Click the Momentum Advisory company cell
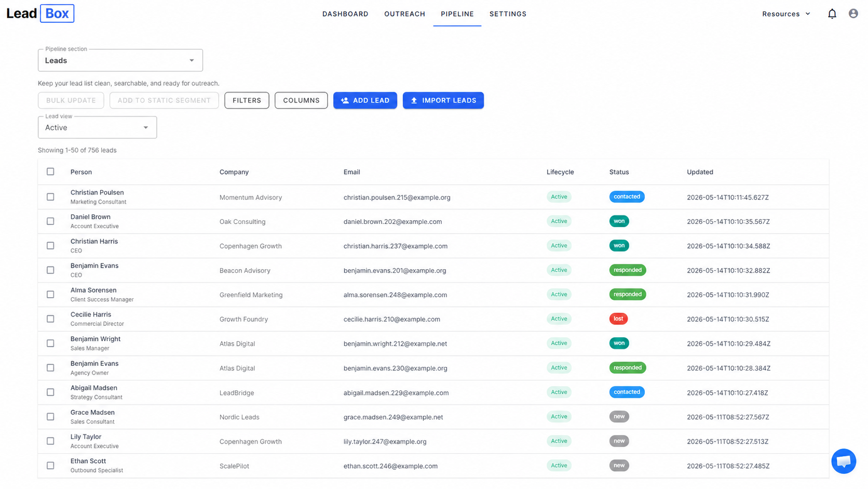The image size is (868, 489). point(251,197)
